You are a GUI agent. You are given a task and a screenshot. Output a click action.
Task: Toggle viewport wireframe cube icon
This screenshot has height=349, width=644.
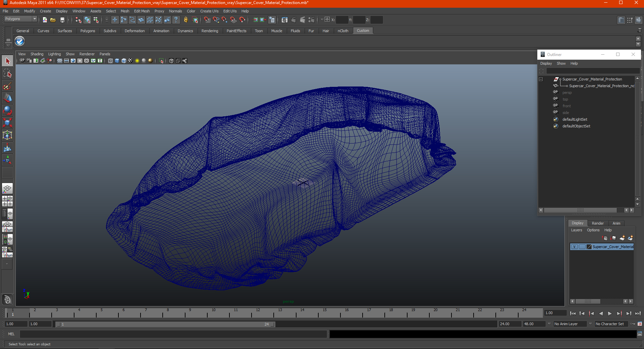[x=110, y=61]
